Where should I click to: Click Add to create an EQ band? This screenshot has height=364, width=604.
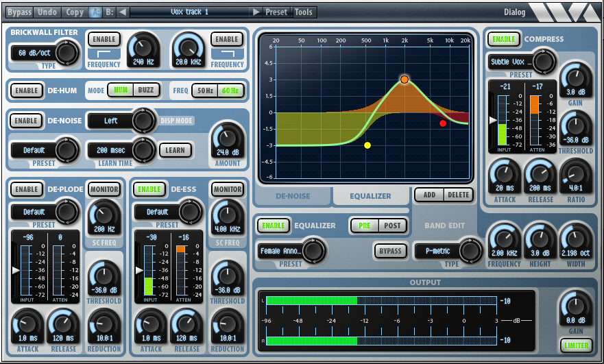[428, 195]
